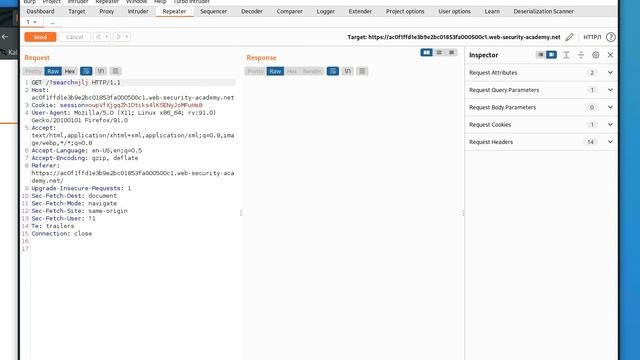Add a new Repeater tab
The image size is (640, 360).
click(x=52, y=22)
